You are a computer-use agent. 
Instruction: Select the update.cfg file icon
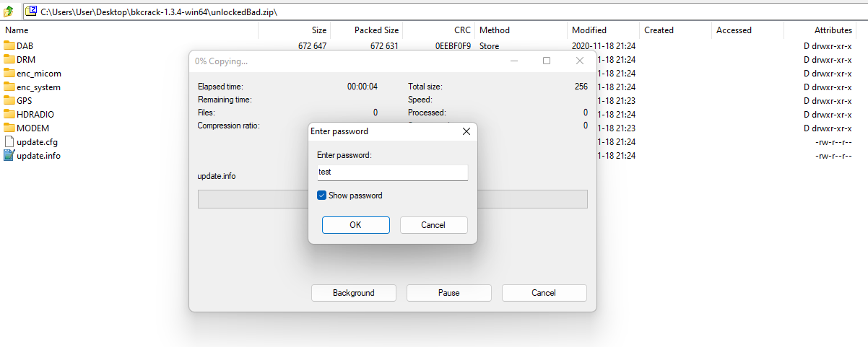tap(9, 141)
